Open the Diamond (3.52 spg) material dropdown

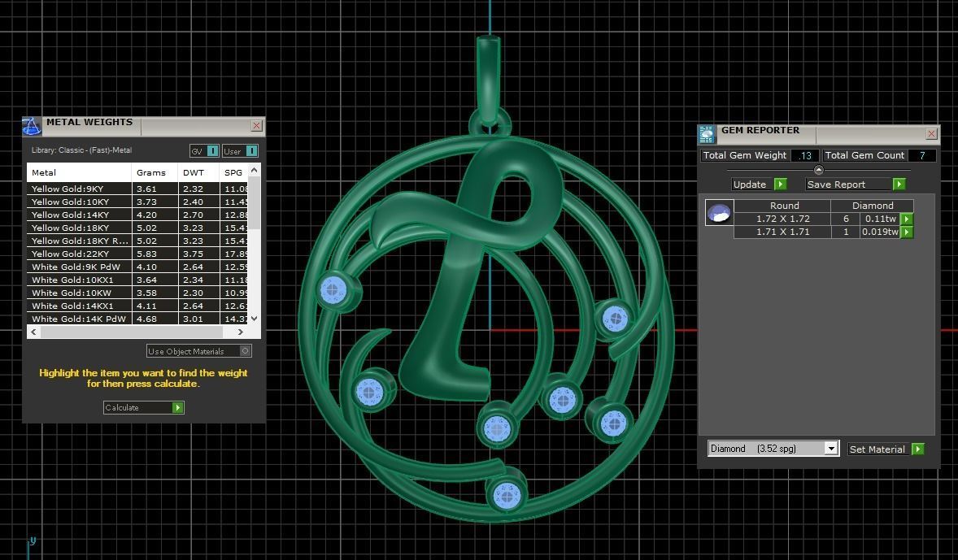pos(830,449)
